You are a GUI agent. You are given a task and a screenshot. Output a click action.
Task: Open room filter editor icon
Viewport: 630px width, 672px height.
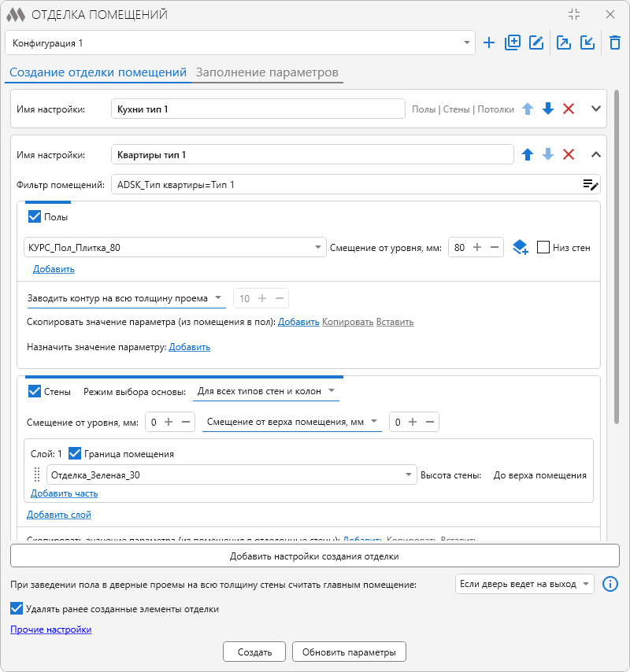pos(591,185)
